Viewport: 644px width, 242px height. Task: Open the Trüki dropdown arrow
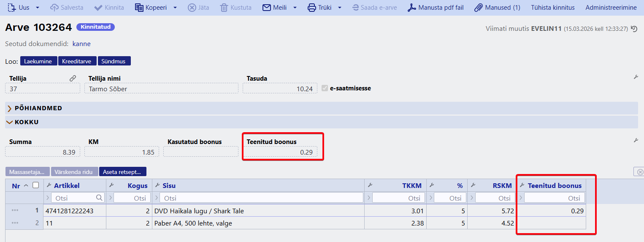[x=340, y=8]
